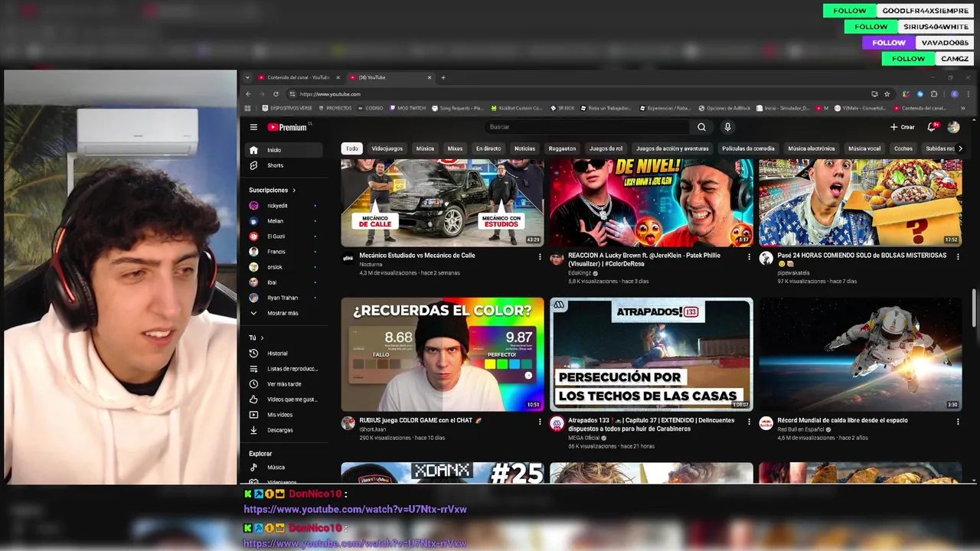Select the En directo filter chip
This screenshot has height=551, width=980.
pos(488,148)
